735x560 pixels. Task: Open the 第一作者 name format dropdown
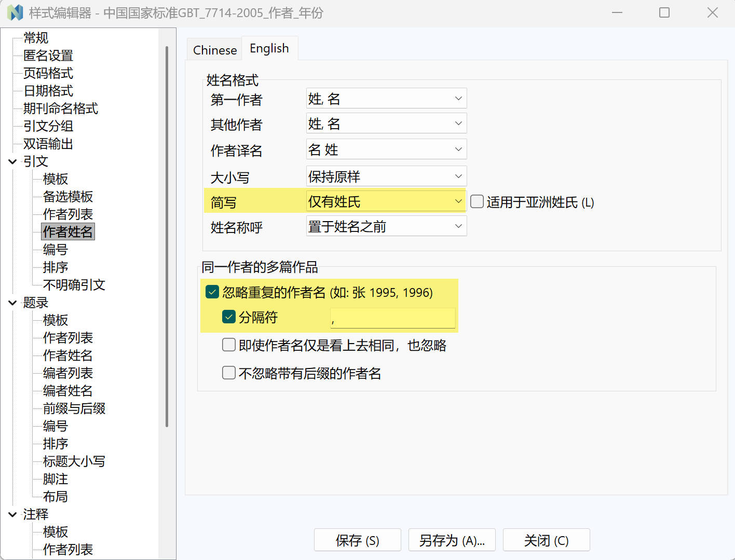coord(386,99)
